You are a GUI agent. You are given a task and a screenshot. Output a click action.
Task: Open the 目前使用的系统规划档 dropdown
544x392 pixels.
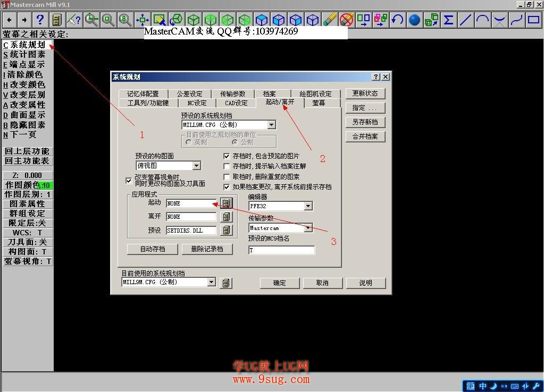tap(211, 282)
